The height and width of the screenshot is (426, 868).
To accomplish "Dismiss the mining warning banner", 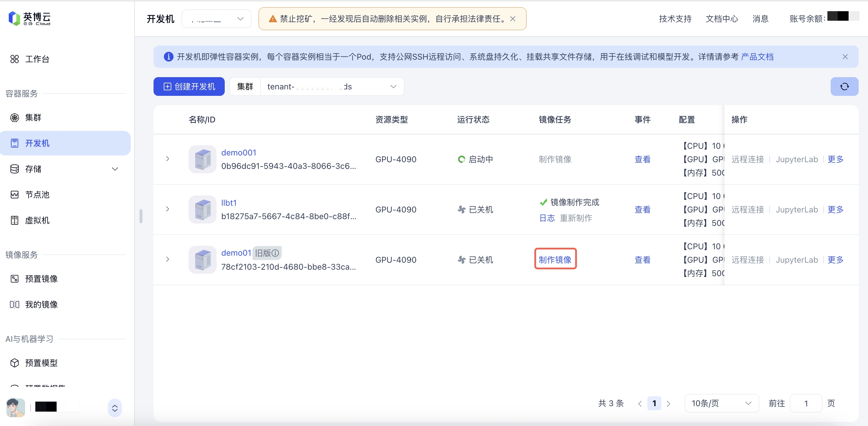I will pyautogui.click(x=513, y=19).
